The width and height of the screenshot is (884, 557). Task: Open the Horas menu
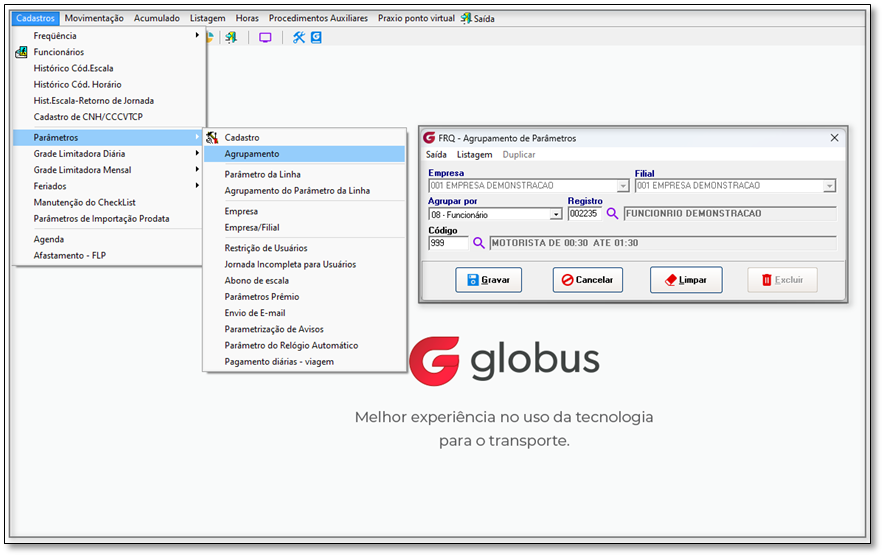pyautogui.click(x=247, y=18)
